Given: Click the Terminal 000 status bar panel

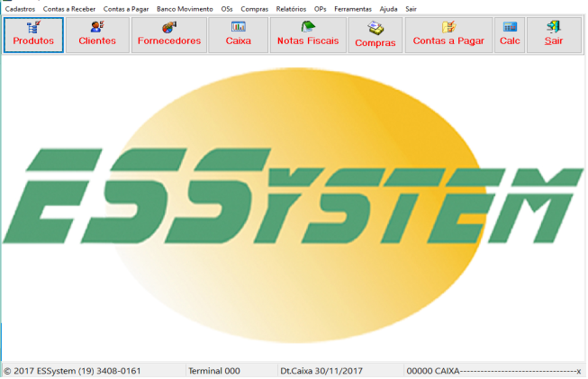Looking at the screenshot, I should (214, 370).
